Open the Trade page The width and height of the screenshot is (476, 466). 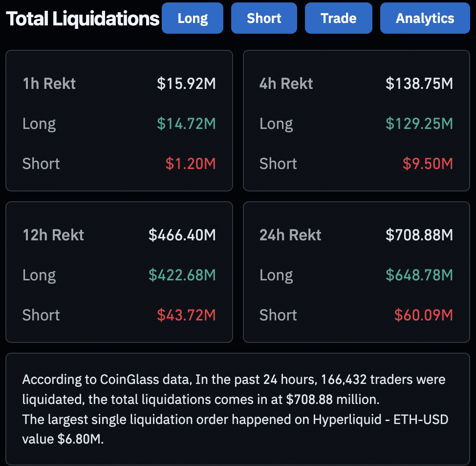[338, 18]
